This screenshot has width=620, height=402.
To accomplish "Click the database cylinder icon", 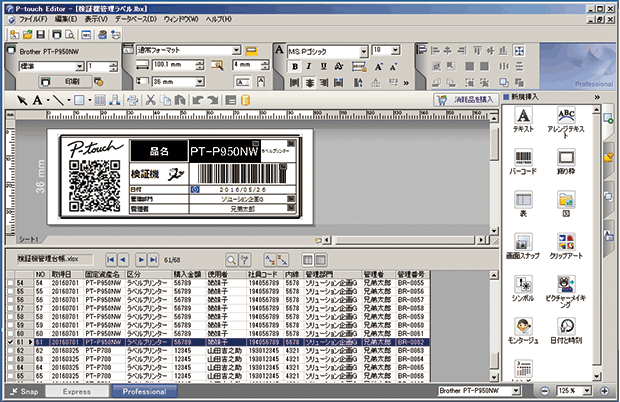I will click(245, 100).
